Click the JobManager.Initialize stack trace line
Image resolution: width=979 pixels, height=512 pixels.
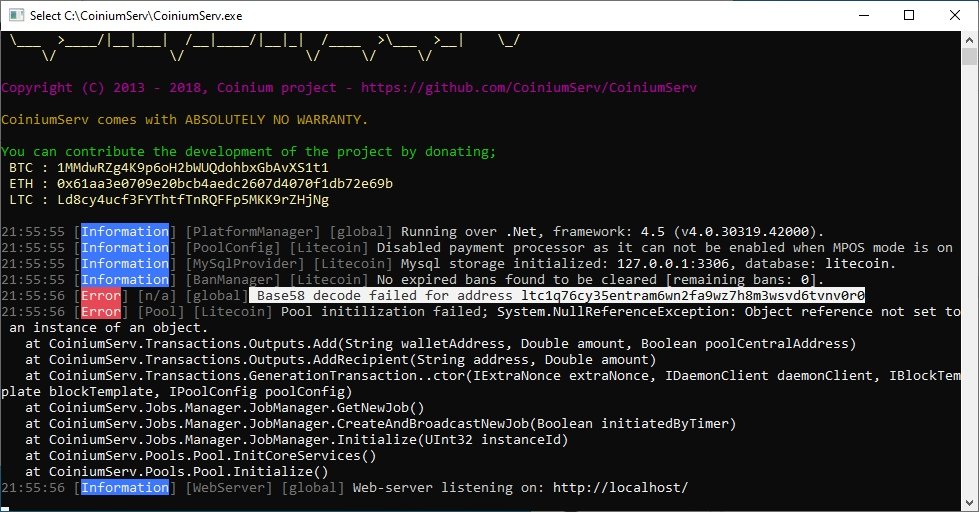297,440
